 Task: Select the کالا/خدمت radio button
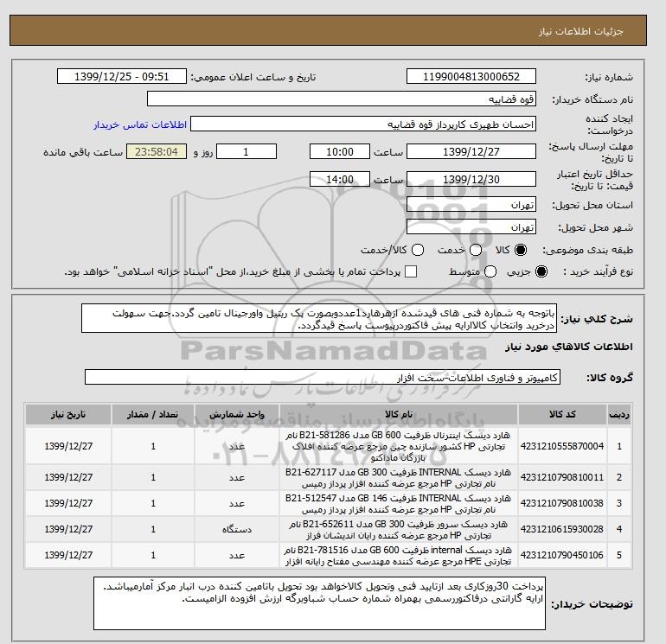tap(418, 250)
